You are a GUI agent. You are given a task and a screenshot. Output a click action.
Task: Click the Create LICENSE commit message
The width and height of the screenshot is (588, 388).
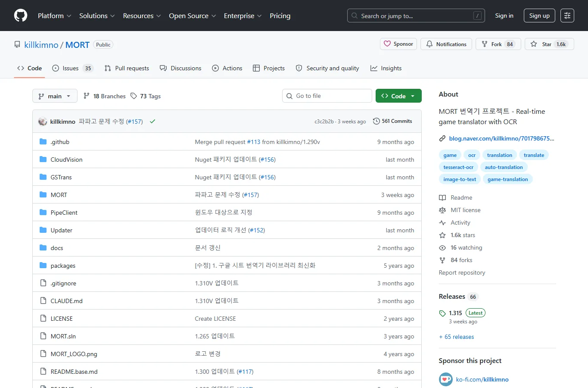click(x=215, y=319)
